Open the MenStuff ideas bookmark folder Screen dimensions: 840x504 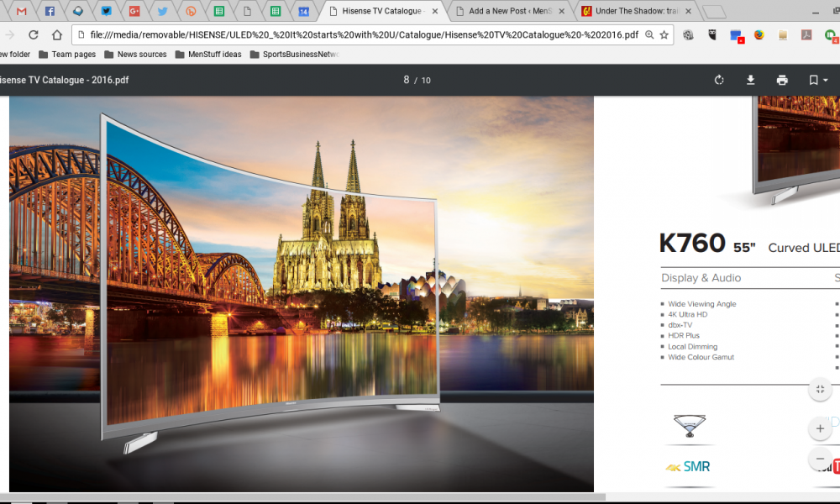pos(208,55)
